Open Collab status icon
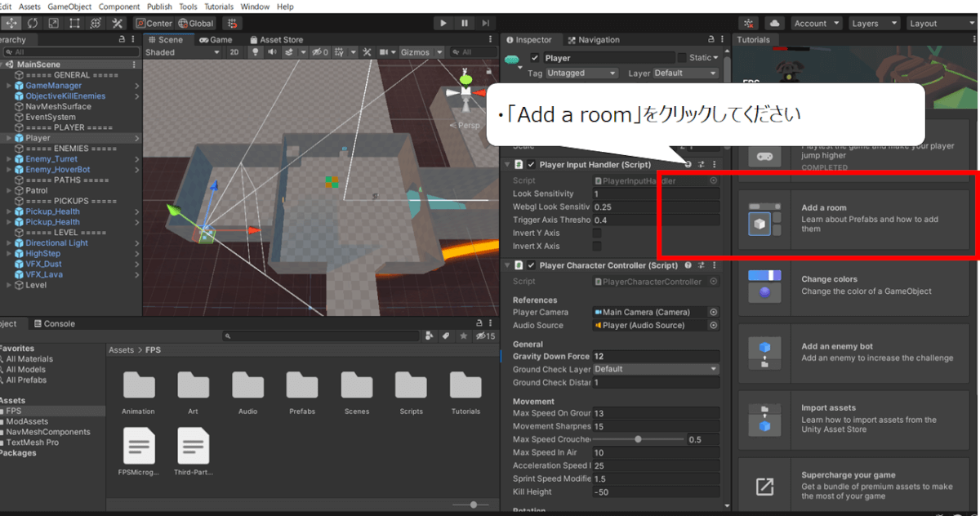The width and height of the screenshot is (980, 516). (x=750, y=23)
